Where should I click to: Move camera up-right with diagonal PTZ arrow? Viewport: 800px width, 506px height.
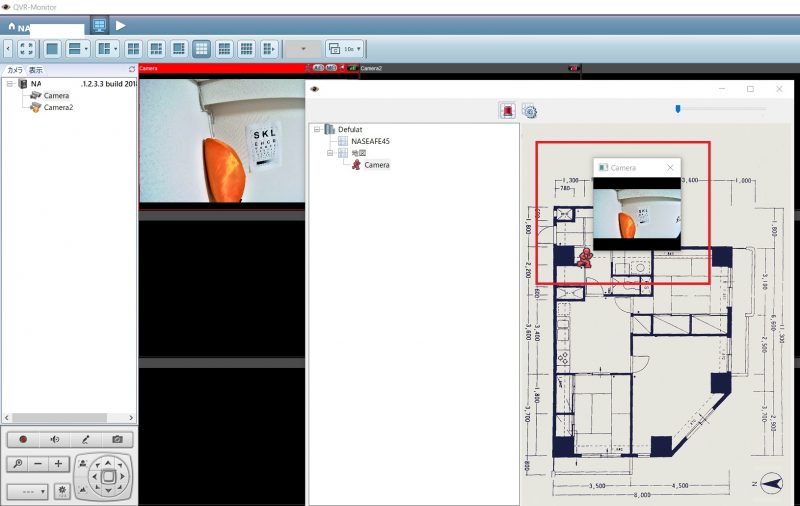click(120, 465)
